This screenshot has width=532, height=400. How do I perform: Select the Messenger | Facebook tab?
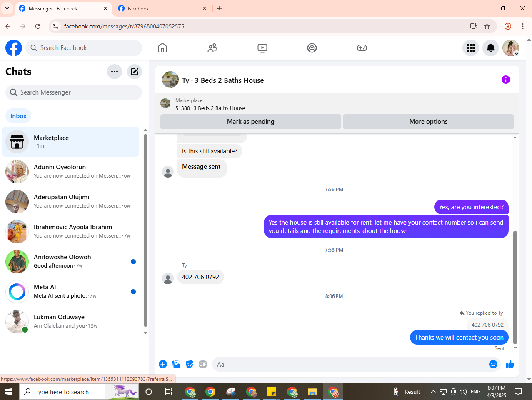pos(63,8)
